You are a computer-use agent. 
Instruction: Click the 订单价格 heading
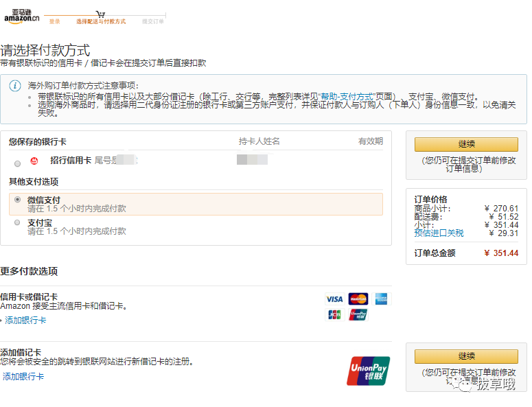[x=430, y=200]
